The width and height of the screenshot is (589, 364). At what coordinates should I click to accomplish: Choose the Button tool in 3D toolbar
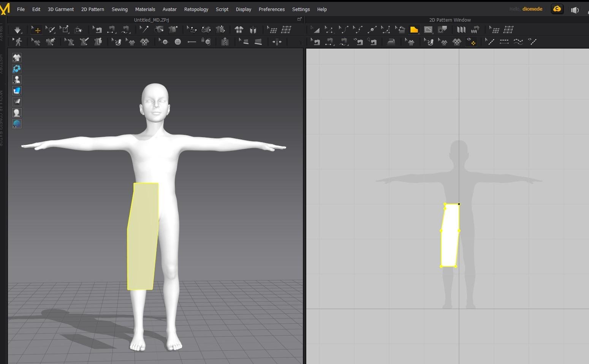click(177, 42)
